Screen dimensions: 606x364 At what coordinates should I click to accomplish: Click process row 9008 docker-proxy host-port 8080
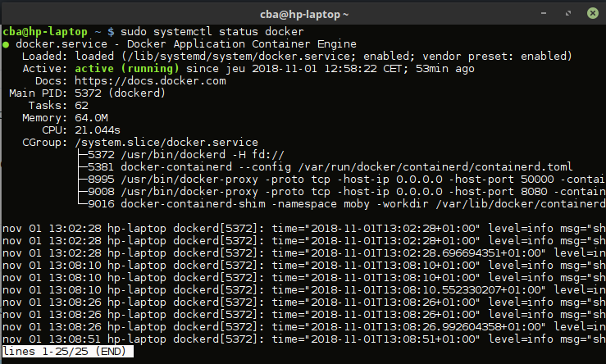tap(346, 192)
